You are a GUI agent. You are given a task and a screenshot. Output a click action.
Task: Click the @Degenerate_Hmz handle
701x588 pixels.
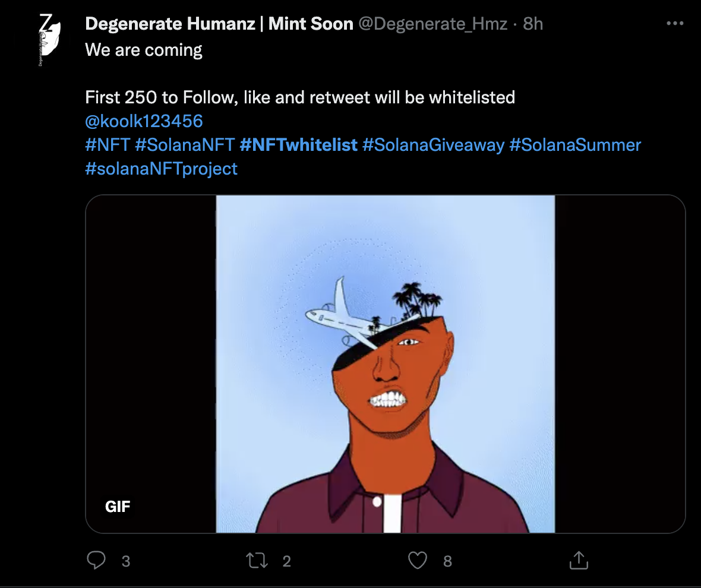(x=433, y=24)
